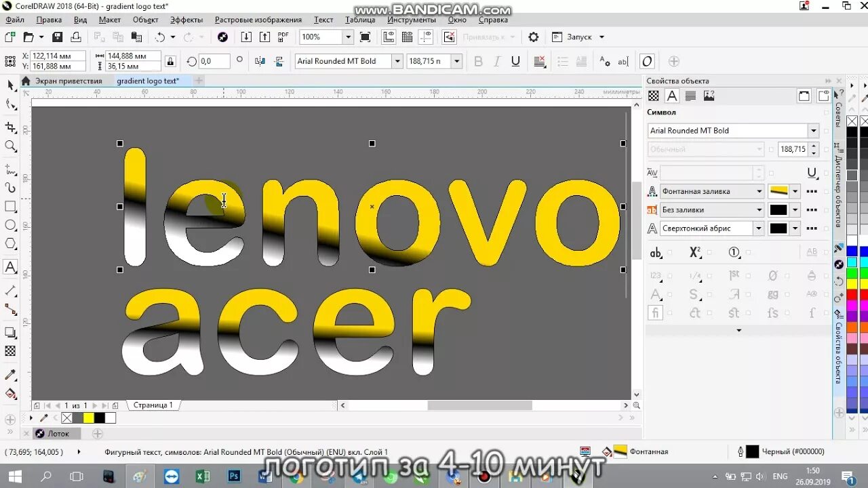The image size is (868, 488).
Task: Toggle the Standard Ligatures fi button
Action: tap(656, 313)
